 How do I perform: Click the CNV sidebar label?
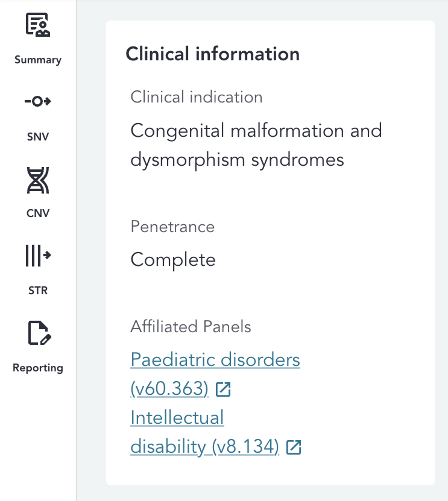[37, 213]
